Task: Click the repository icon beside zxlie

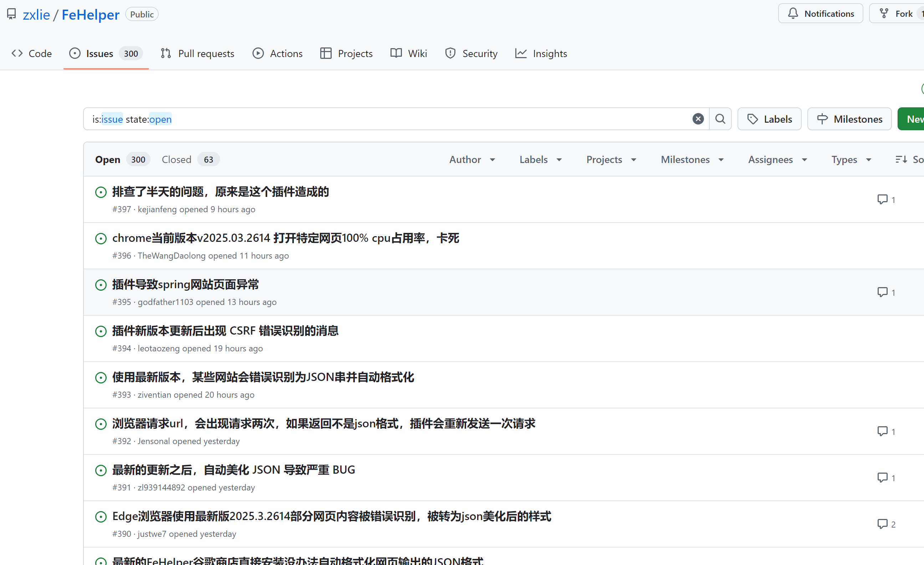Action: click(x=12, y=14)
